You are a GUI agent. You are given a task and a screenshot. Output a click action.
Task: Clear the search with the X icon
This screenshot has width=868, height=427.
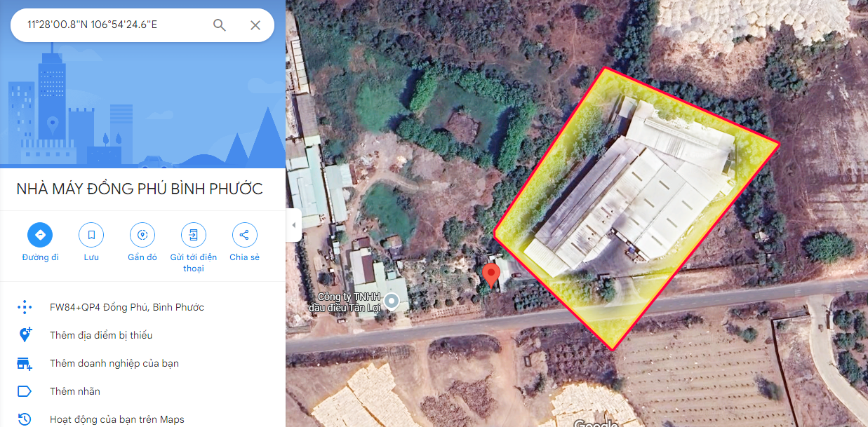[x=255, y=25]
